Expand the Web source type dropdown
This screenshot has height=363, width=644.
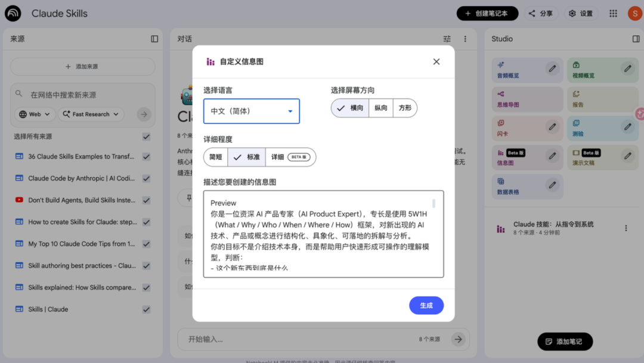pyautogui.click(x=35, y=114)
